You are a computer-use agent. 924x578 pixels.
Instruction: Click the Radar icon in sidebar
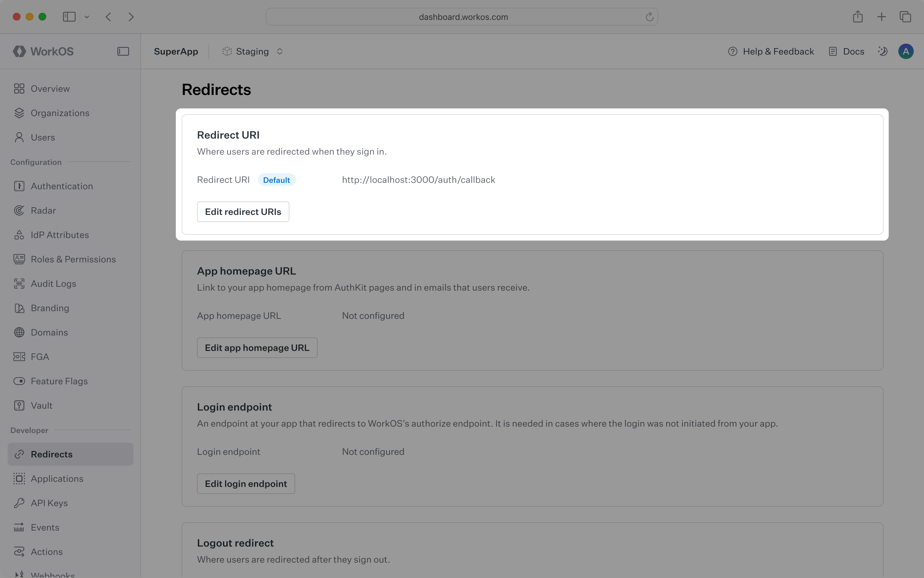[19, 211]
